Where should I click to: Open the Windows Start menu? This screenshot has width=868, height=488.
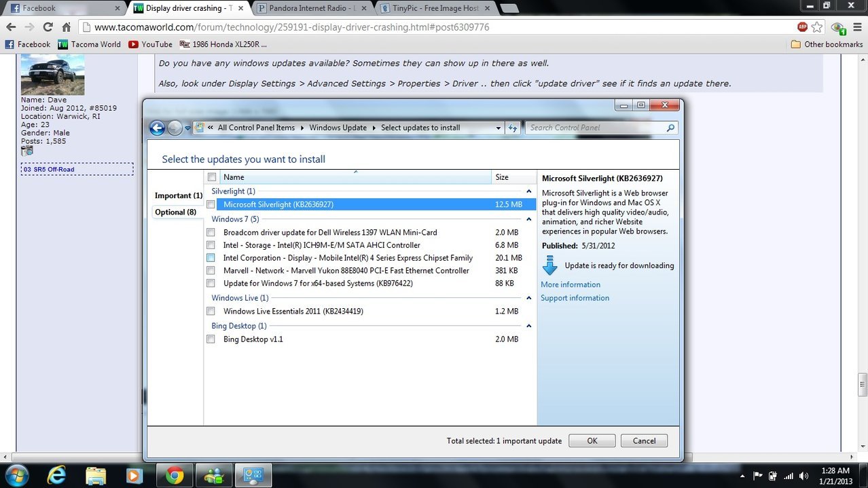[x=16, y=475]
